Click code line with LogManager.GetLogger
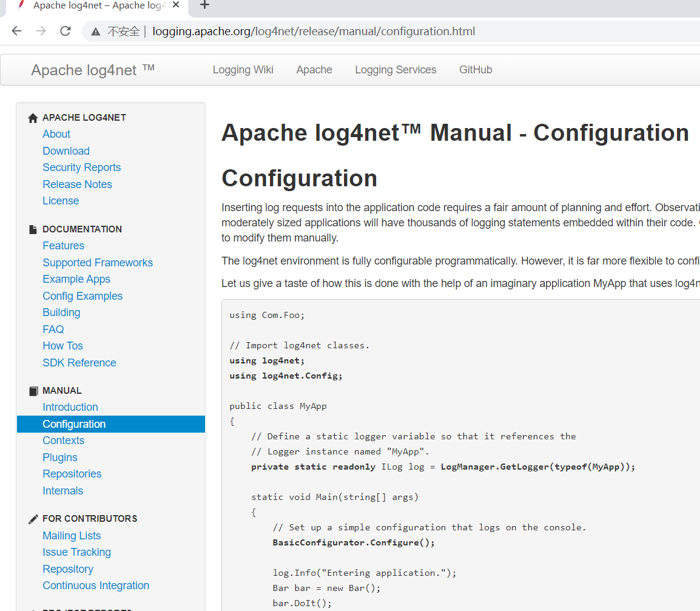 click(443, 467)
